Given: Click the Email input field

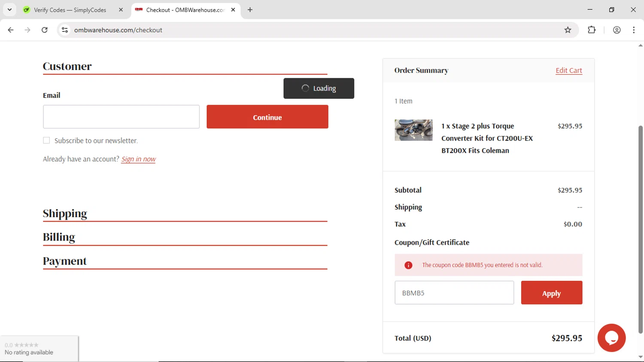Looking at the screenshot, I should click(x=121, y=117).
